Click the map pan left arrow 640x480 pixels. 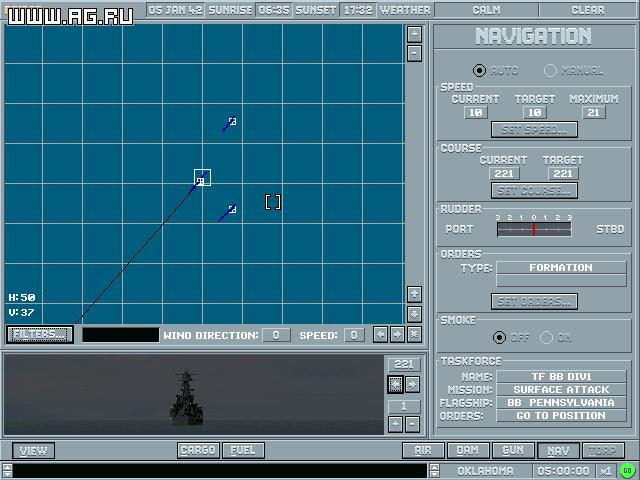[380, 335]
